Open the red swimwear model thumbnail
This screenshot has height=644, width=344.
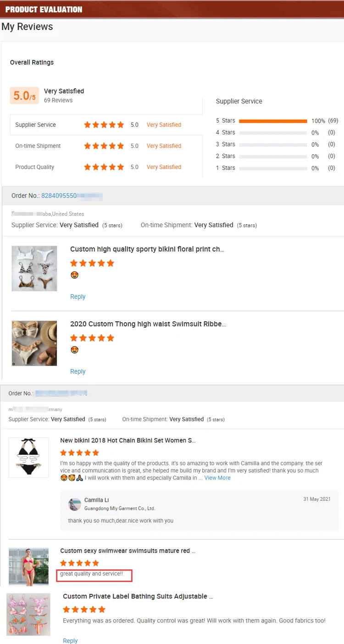28,567
